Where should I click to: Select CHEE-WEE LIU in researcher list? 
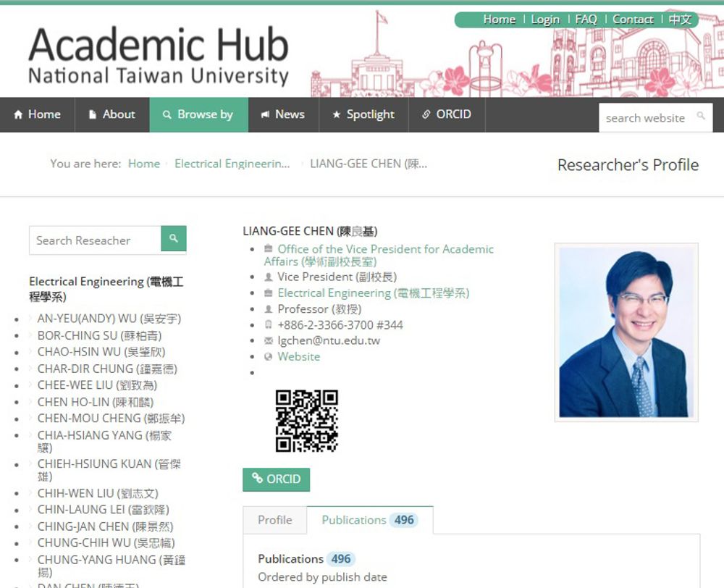[x=98, y=385]
